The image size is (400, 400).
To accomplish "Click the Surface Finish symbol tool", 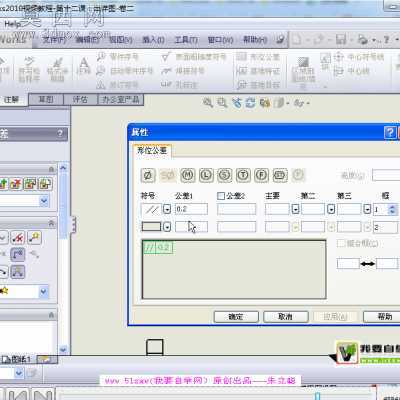I will (x=194, y=57).
